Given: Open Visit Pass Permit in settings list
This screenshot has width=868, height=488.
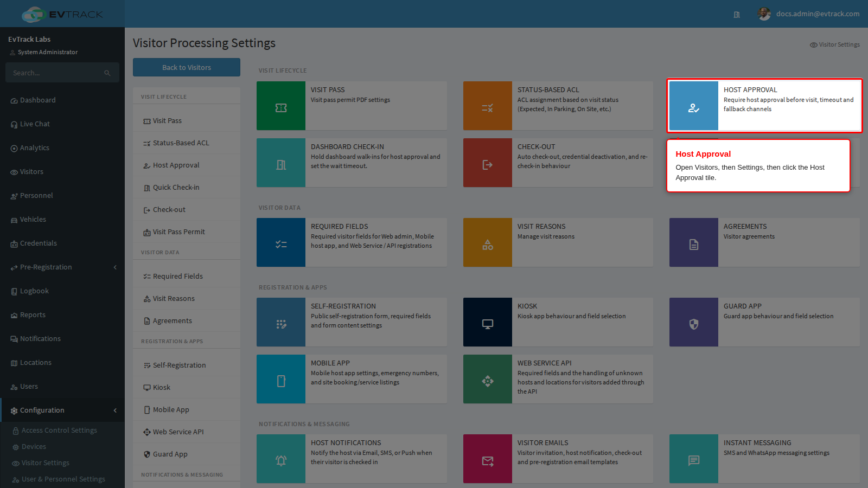Looking at the screenshot, I should point(187,232).
